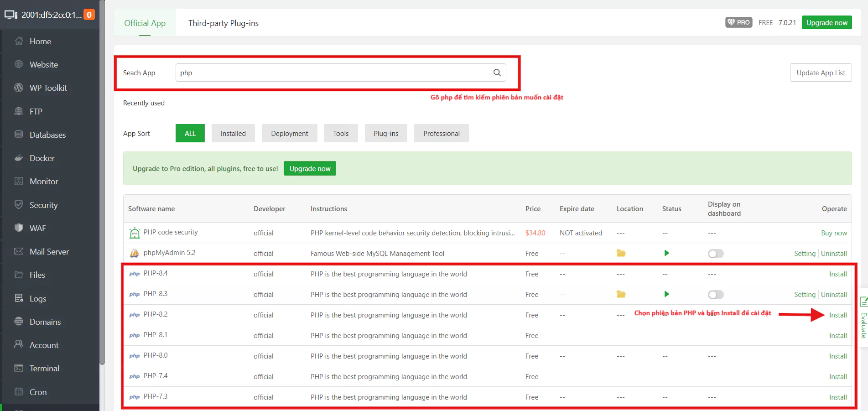Click the Search App input field
The height and width of the screenshot is (411, 868).
click(x=341, y=73)
